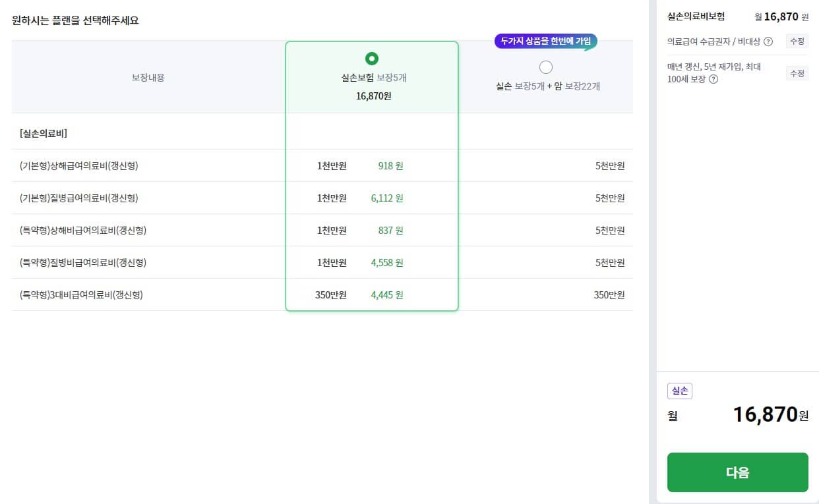Click the 다음 button to proceed

[737, 472]
